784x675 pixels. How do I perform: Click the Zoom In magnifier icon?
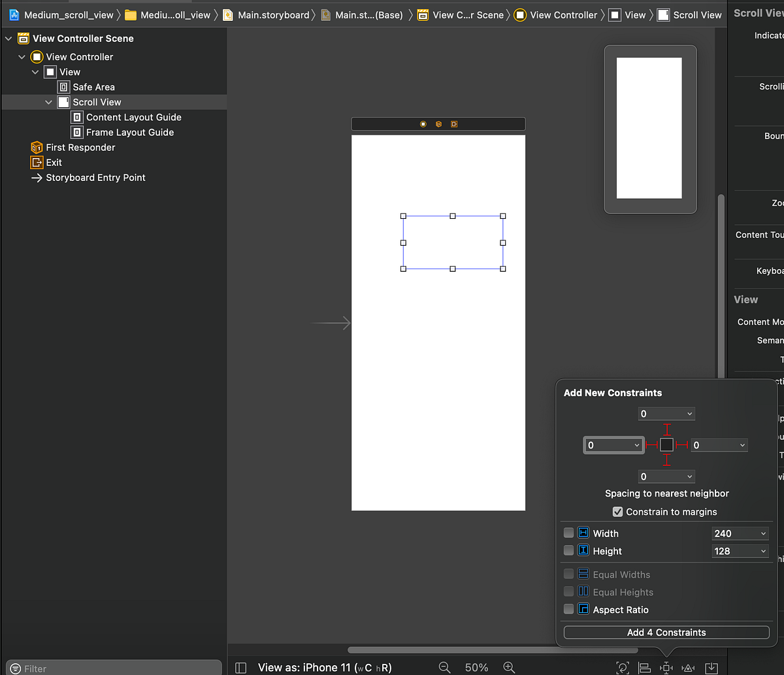pyautogui.click(x=509, y=667)
